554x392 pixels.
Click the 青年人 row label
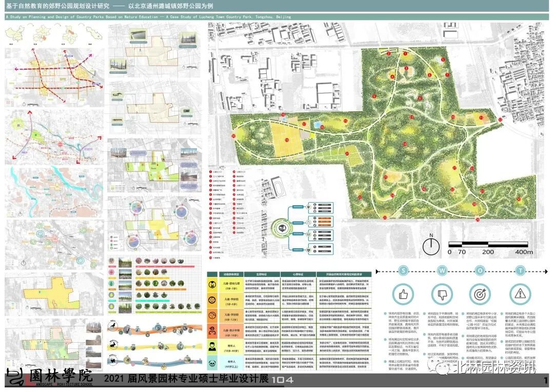tap(231, 346)
